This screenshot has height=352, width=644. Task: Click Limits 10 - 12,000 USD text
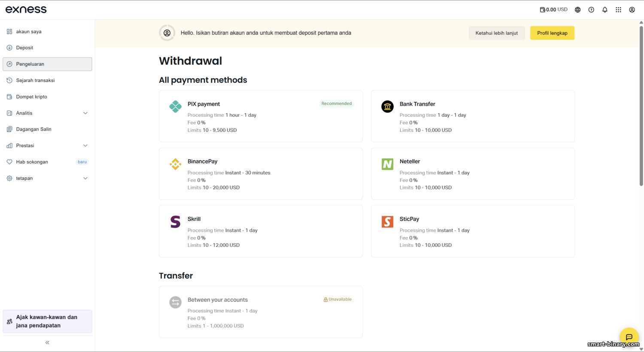click(x=214, y=245)
